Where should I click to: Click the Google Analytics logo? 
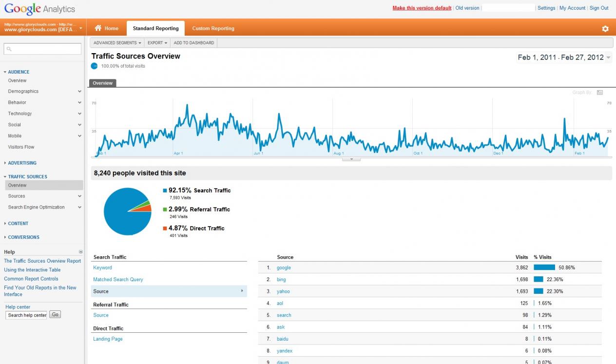(39, 9)
